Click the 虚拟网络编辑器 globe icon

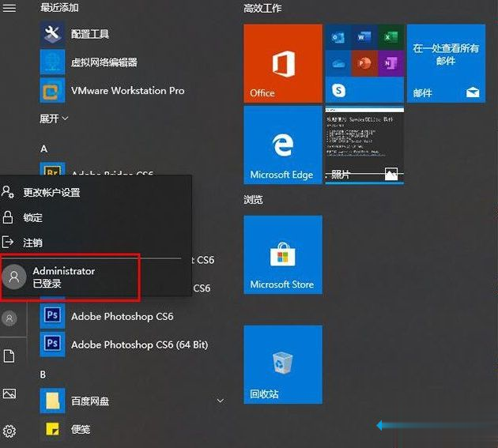52,62
